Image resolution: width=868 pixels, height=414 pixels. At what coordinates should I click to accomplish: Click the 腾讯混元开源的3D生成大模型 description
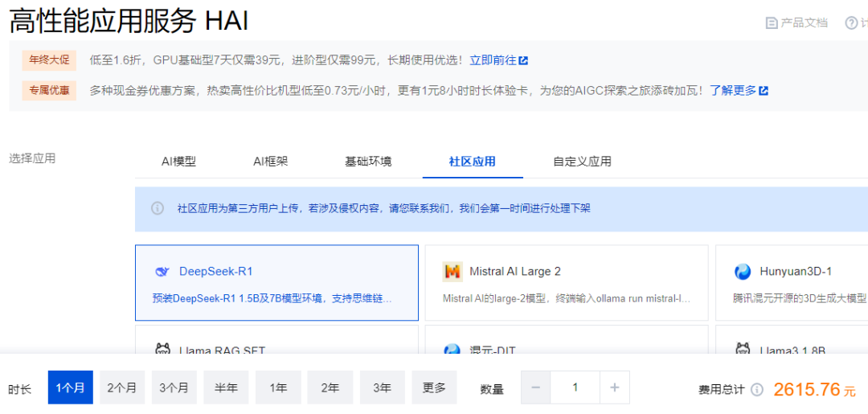tap(800, 299)
